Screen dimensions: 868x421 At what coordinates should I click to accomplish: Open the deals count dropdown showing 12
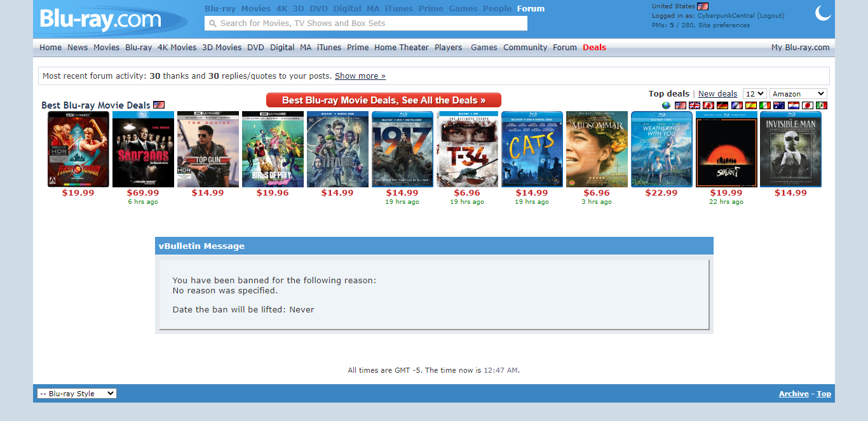click(754, 94)
